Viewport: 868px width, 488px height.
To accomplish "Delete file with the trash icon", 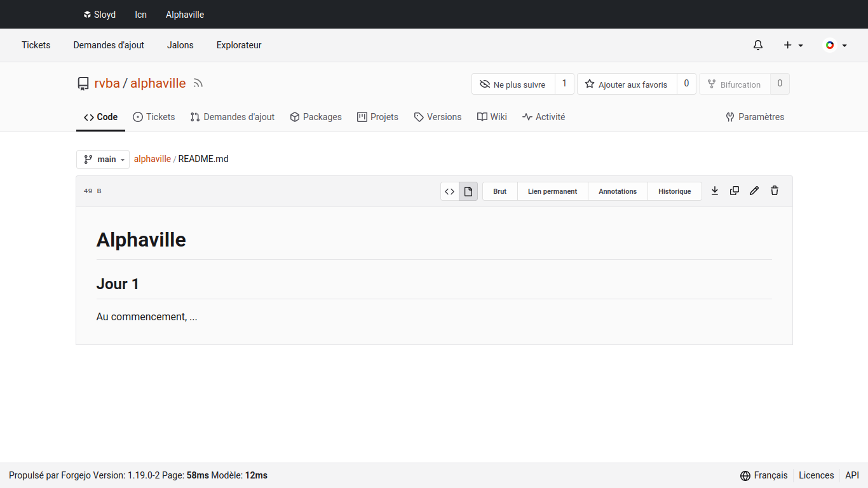I will click(x=775, y=191).
